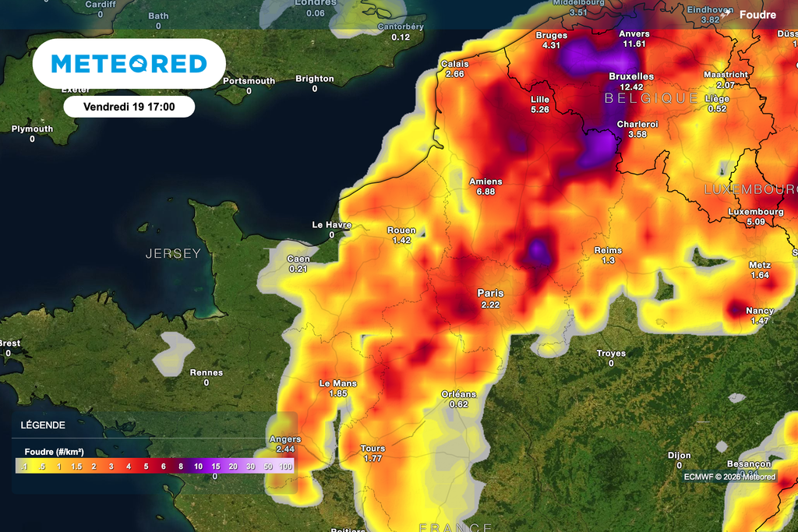Click the BELGIQUE country label
Viewport: 798px width, 532px height.
(651, 98)
